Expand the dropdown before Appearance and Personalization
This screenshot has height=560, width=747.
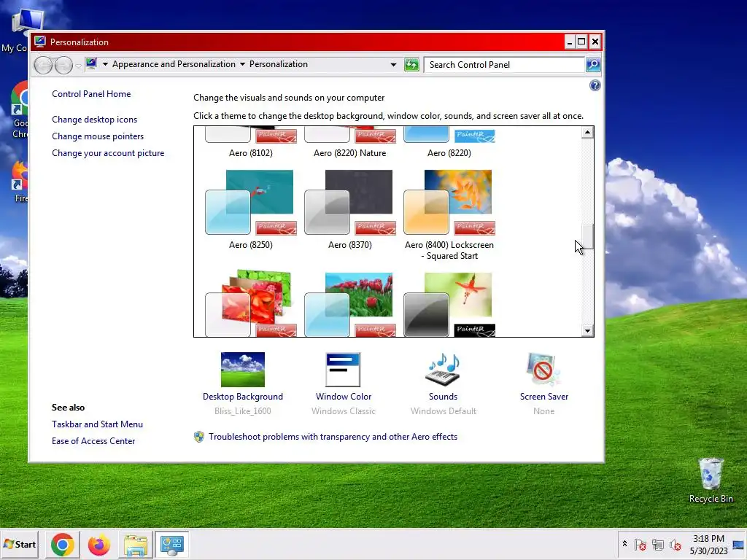tap(105, 64)
